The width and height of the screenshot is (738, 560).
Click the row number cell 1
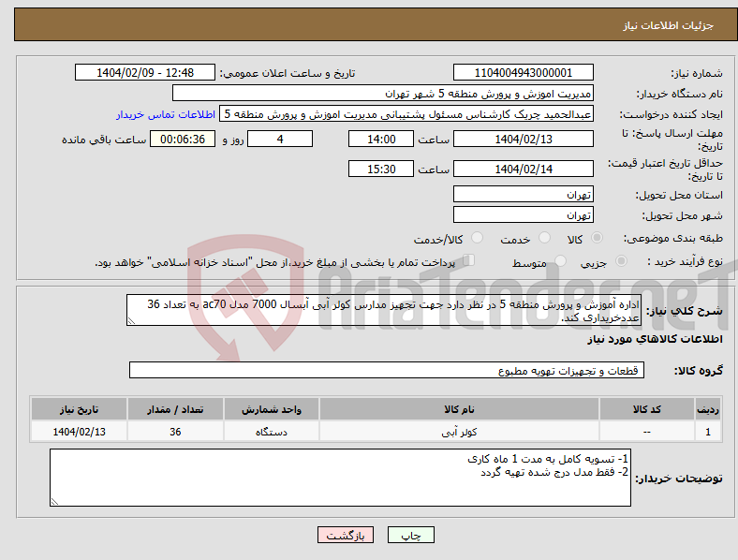(708, 432)
